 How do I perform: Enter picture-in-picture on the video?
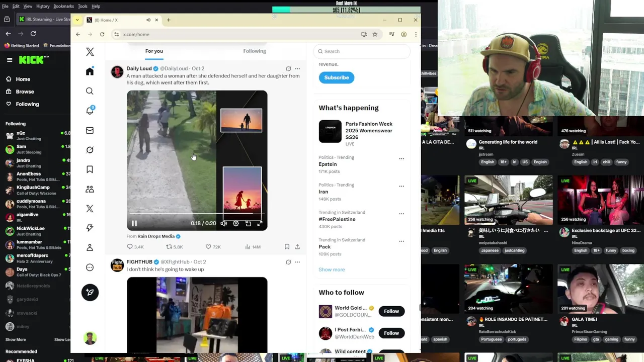(248, 223)
